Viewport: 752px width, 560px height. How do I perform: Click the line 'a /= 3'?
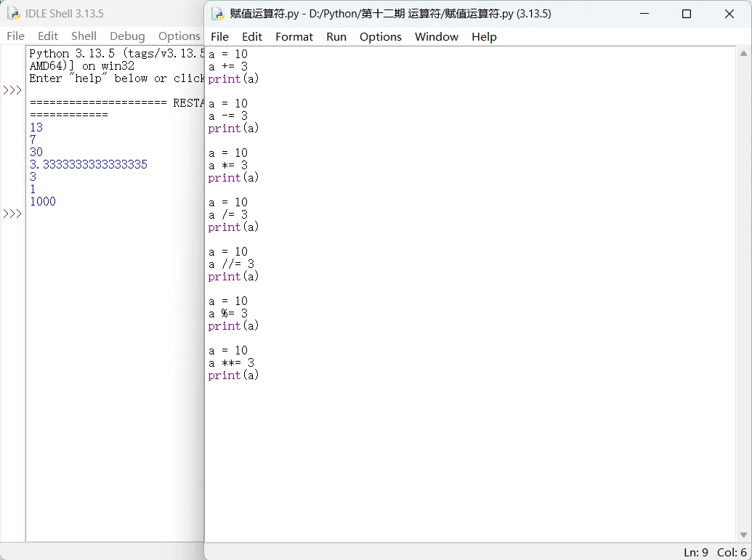(x=228, y=215)
